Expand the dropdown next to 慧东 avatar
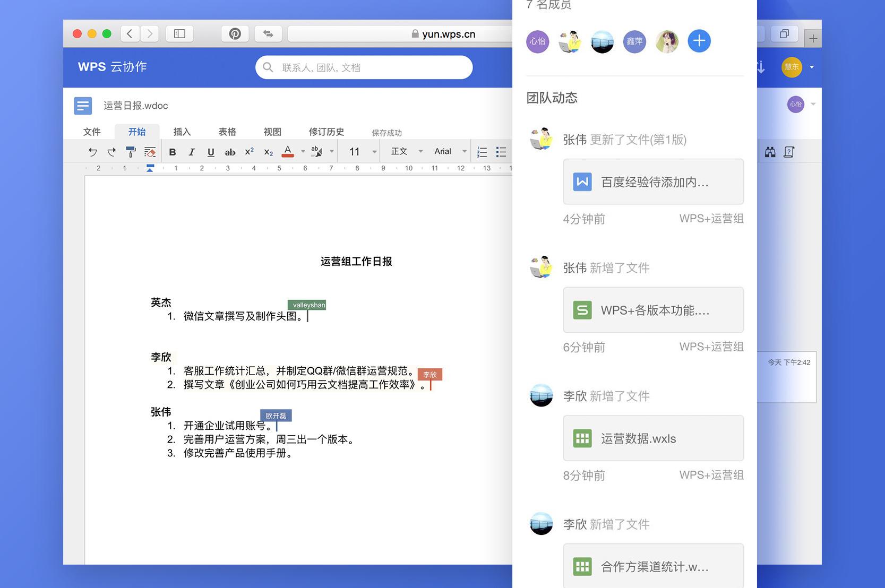 tap(812, 67)
